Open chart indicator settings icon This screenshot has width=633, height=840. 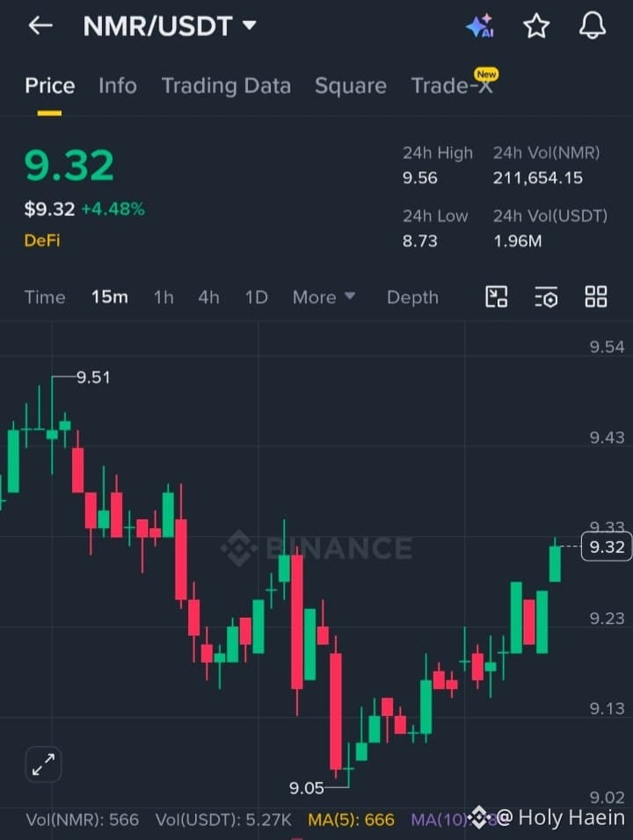[546, 297]
